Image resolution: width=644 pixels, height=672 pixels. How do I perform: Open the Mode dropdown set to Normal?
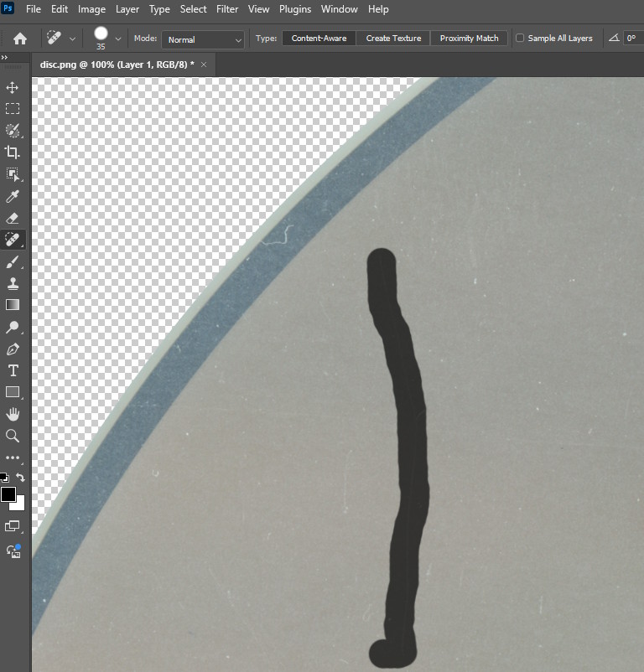pyautogui.click(x=203, y=39)
